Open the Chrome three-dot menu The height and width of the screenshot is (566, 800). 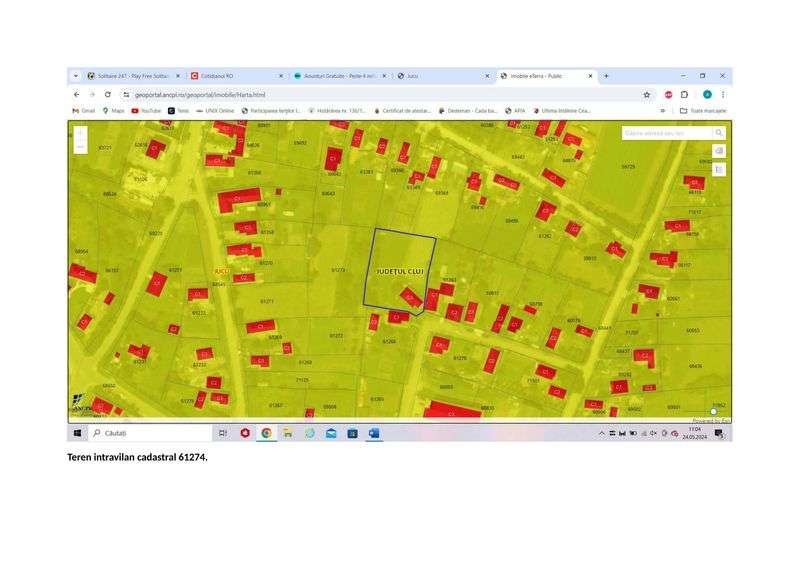click(x=723, y=94)
